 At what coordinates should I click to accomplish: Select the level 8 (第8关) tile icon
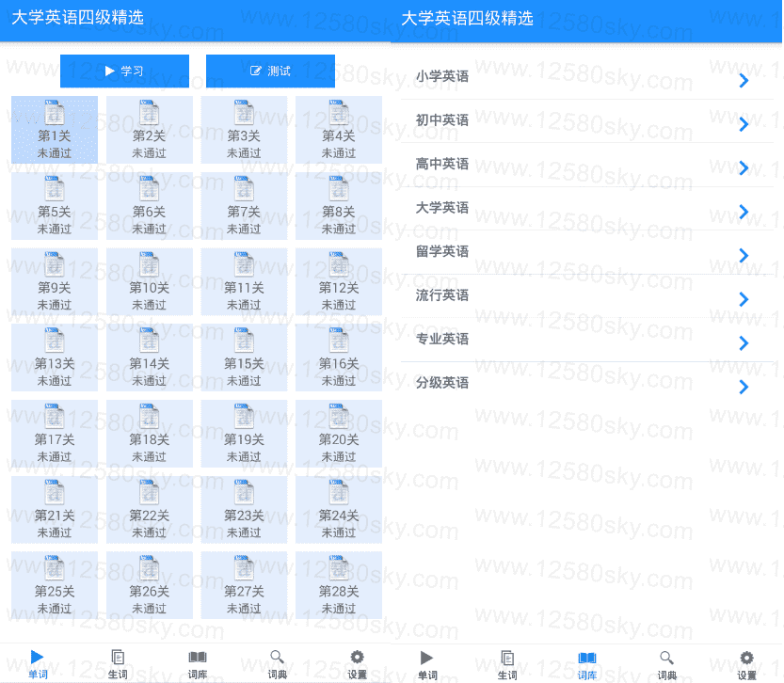coord(338,190)
